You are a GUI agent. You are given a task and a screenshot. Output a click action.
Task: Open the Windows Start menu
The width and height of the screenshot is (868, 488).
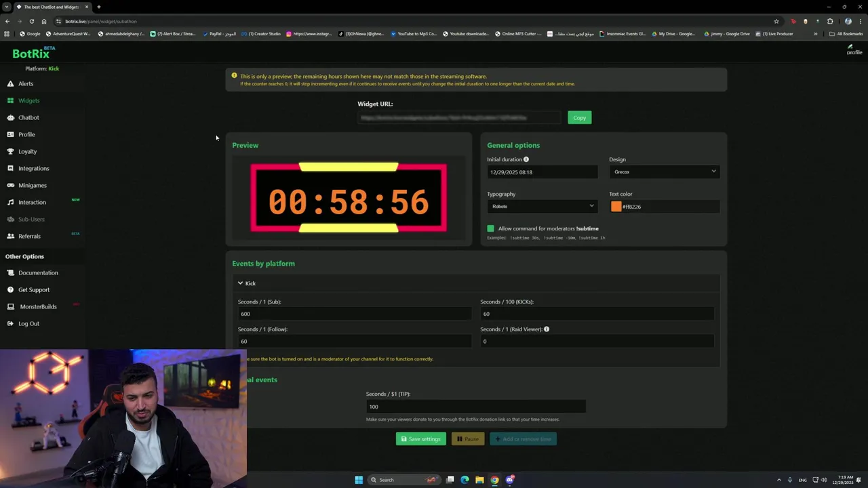click(x=359, y=480)
